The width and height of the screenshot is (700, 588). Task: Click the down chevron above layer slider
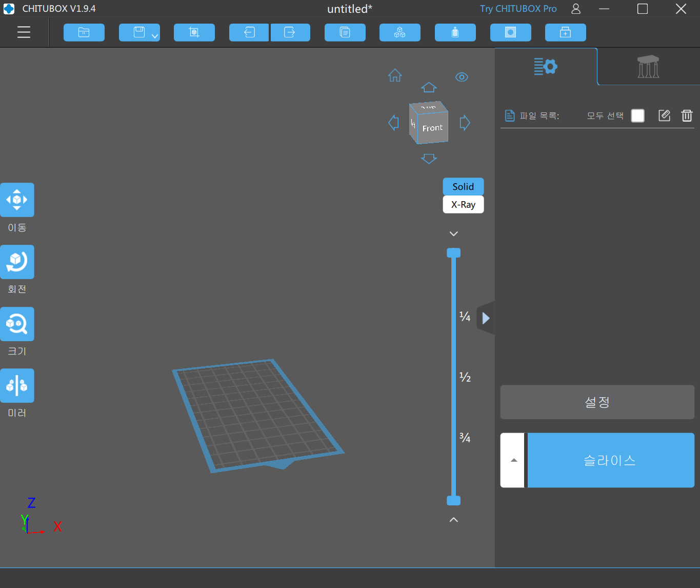coord(454,233)
